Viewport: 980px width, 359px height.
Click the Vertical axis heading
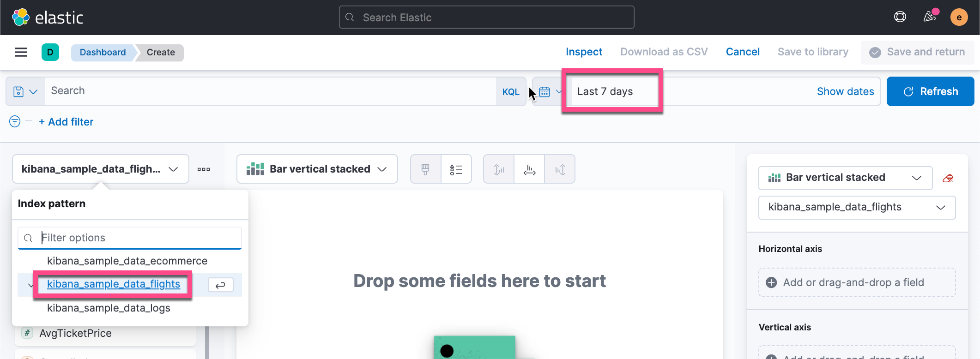(785, 327)
